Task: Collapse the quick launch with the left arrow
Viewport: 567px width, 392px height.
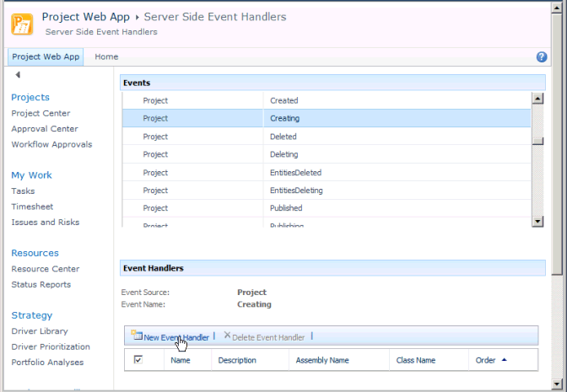Action: pyautogui.click(x=18, y=75)
